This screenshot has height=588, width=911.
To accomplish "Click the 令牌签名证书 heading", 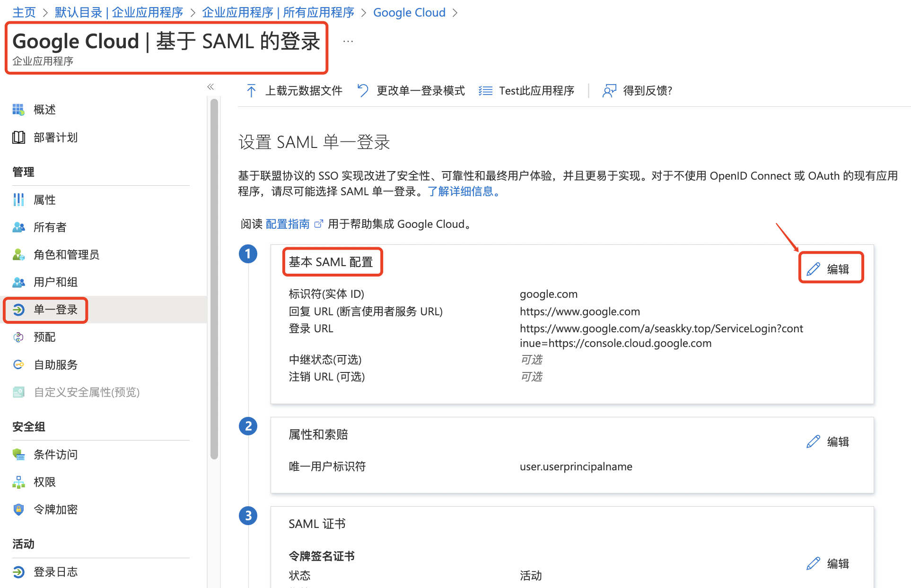I will point(322,556).
